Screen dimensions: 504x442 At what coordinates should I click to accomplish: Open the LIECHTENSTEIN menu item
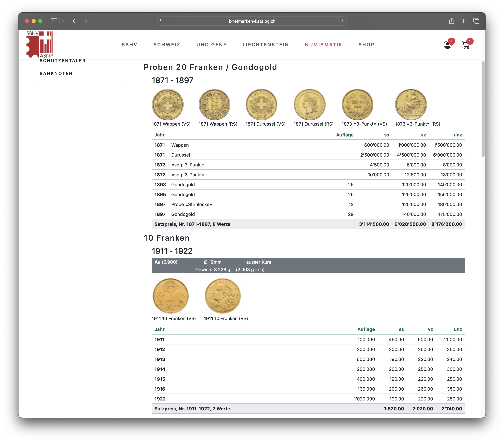266,45
